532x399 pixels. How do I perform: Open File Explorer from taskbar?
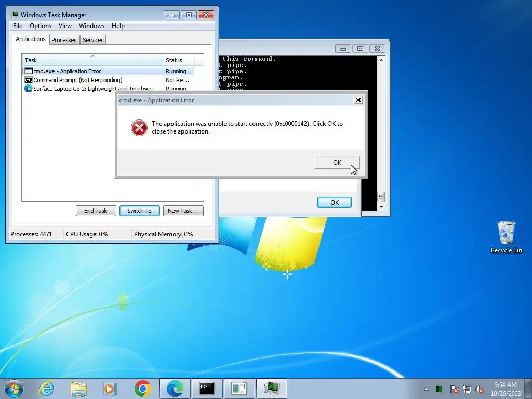[x=78, y=389]
